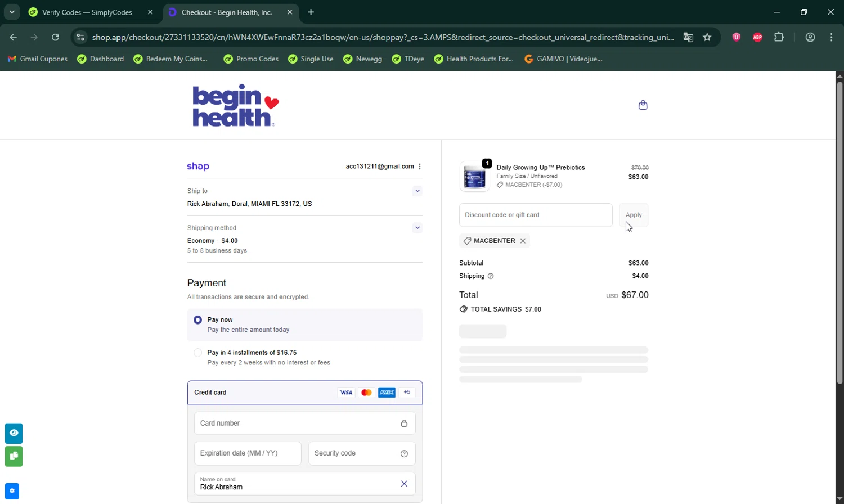Click the Amex card icon
The height and width of the screenshot is (504, 844).
[x=387, y=393]
